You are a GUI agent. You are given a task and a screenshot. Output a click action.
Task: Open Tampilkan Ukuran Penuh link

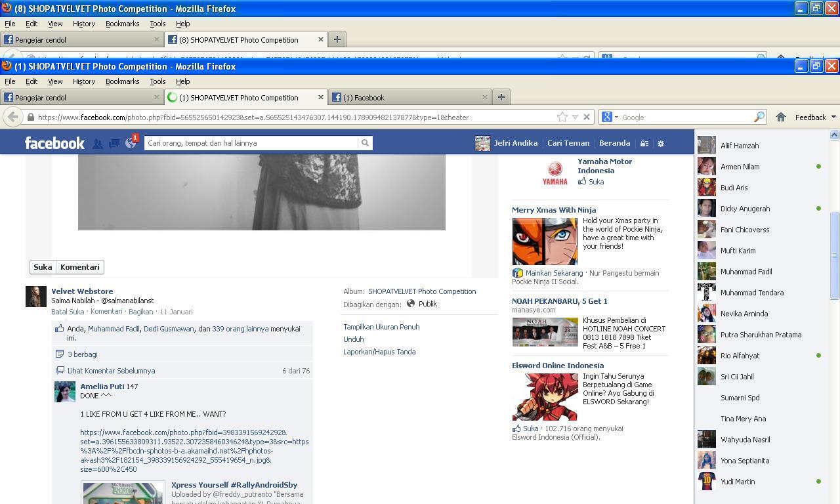(x=381, y=327)
